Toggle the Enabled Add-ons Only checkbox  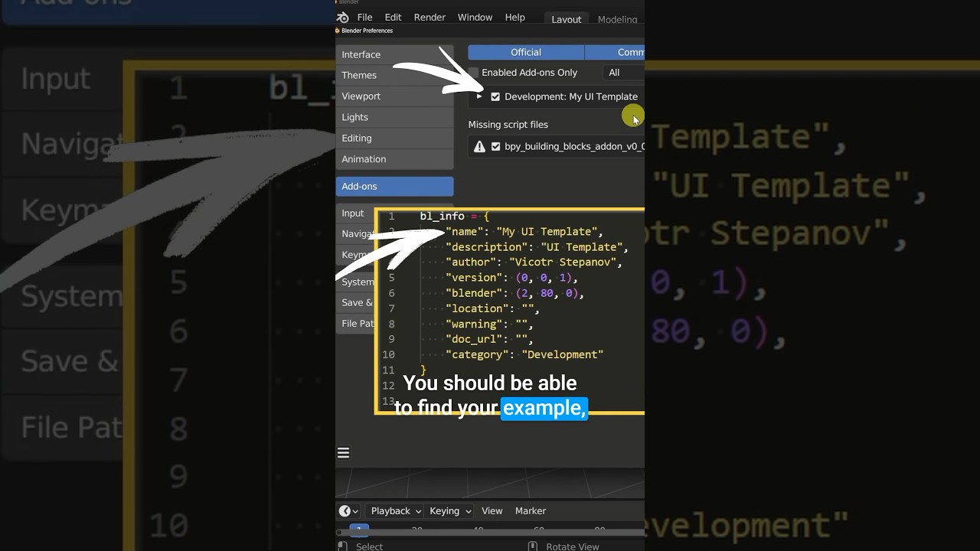click(474, 73)
